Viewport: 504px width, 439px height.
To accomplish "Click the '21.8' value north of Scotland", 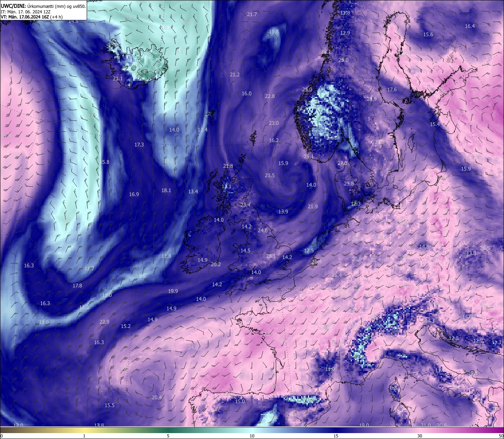I will (x=228, y=166).
